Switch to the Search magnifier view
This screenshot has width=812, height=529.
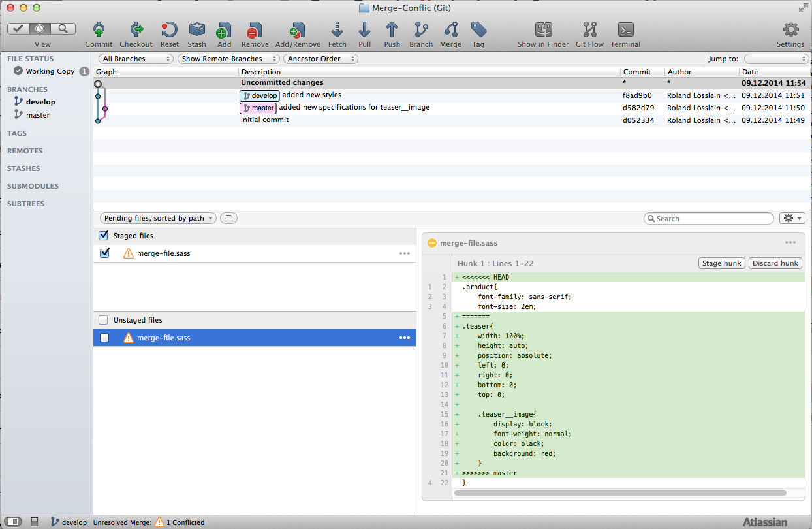tap(63, 29)
